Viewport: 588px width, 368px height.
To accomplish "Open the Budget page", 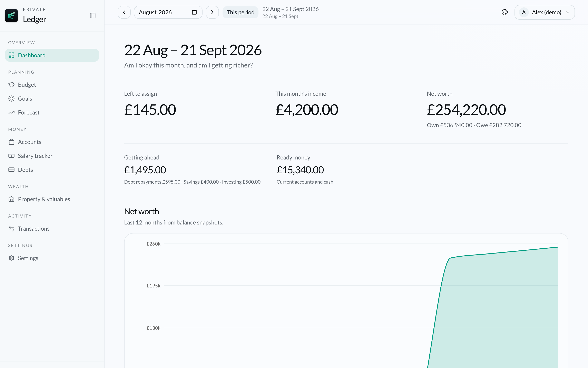I will click(x=52, y=85).
